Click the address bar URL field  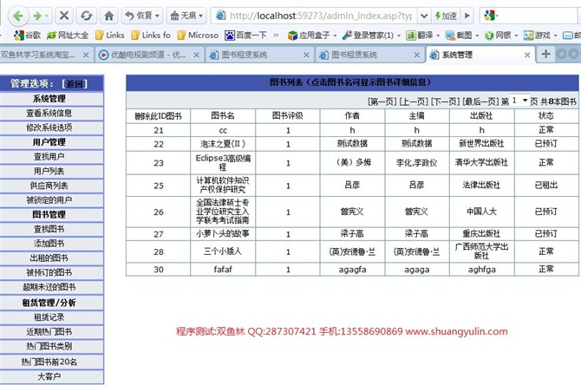coord(315,16)
